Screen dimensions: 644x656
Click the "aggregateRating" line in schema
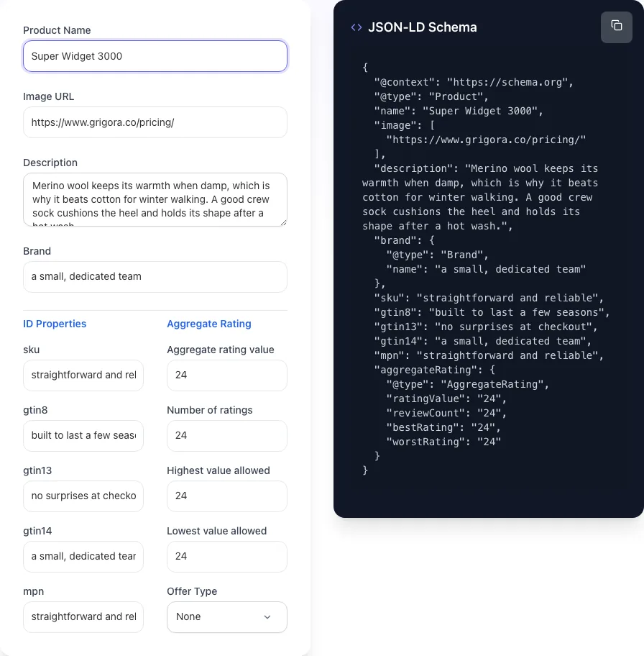(x=435, y=370)
